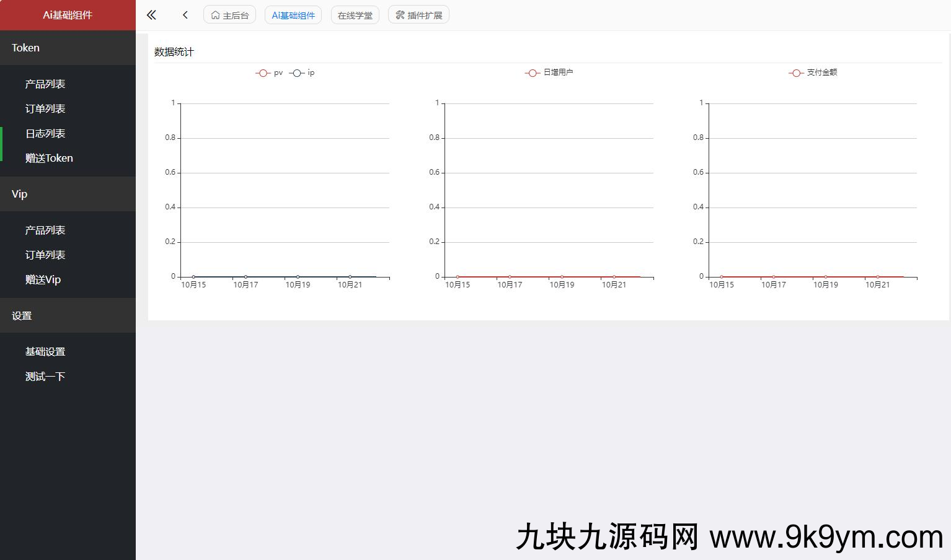Open 在线学堂 tab
Viewport: 951px width, 560px height.
tap(355, 15)
